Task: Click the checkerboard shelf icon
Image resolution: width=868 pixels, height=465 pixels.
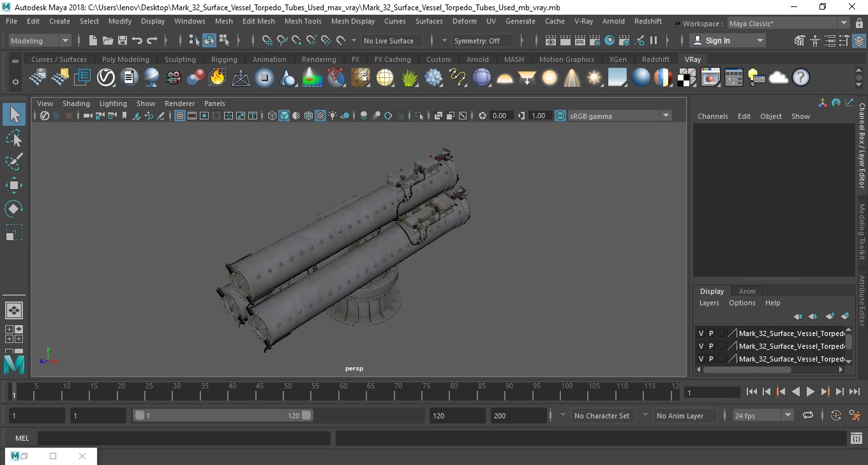Action: click(687, 78)
